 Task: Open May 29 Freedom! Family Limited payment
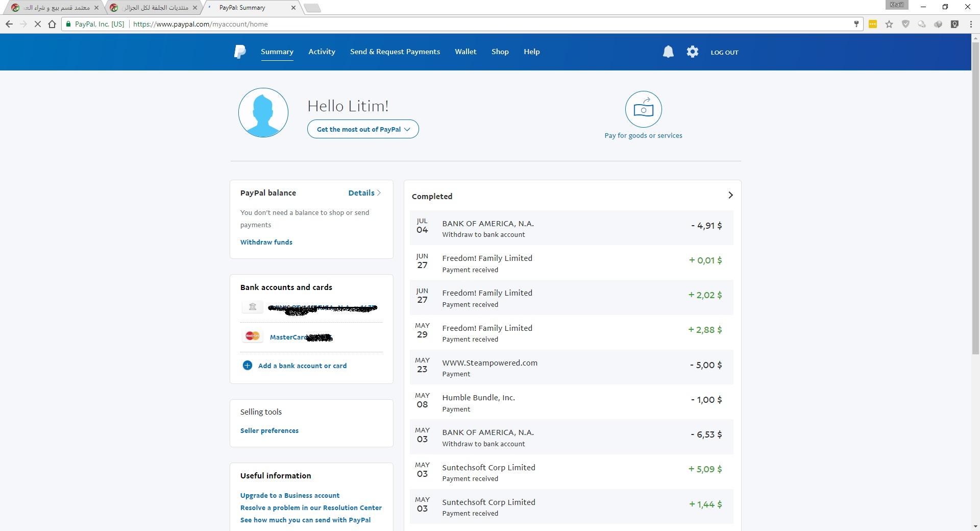click(x=571, y=332)
